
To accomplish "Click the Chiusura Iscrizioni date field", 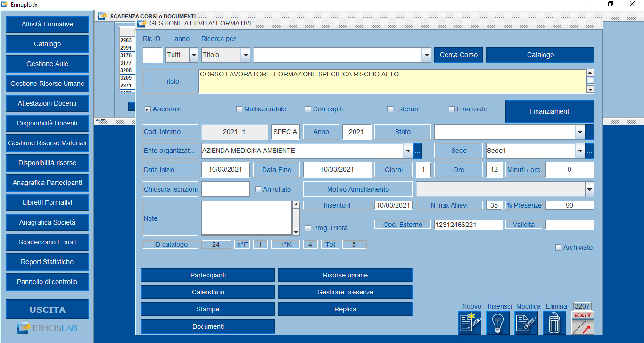I will 225,189.
